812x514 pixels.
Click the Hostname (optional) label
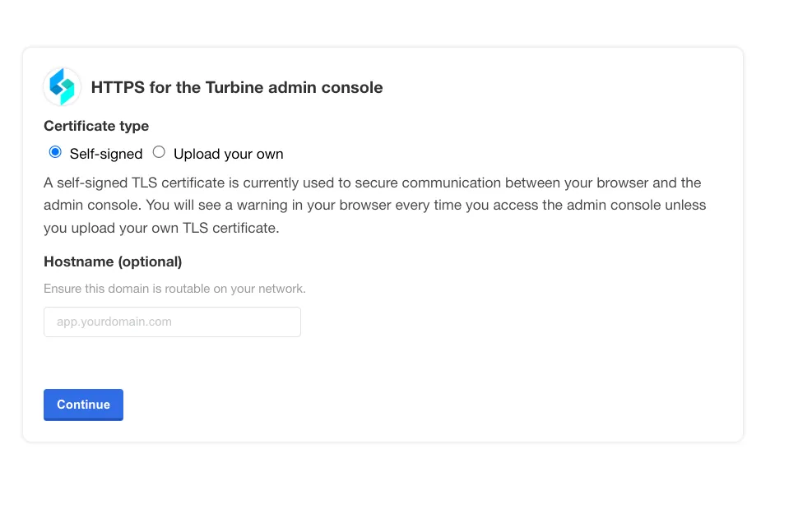[113, 262]
